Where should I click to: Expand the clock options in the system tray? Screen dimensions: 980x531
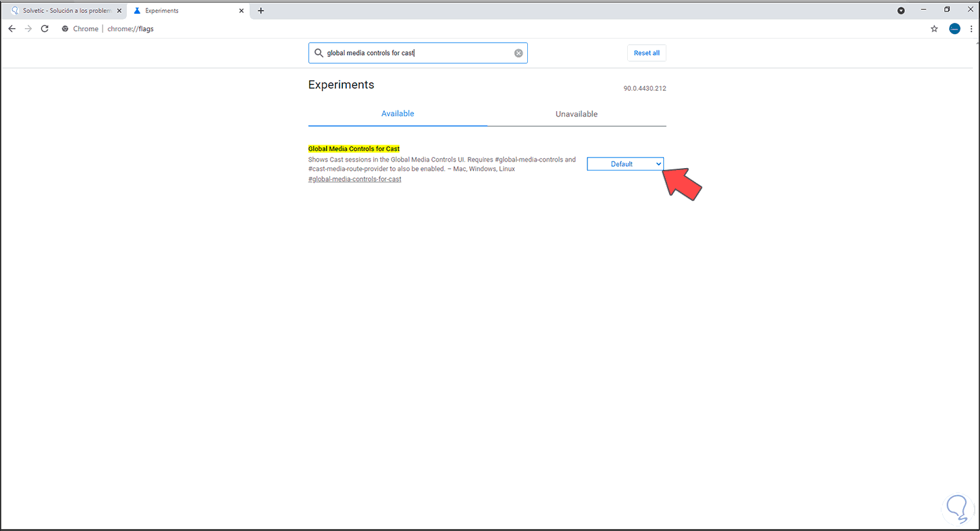pos(901,10)
